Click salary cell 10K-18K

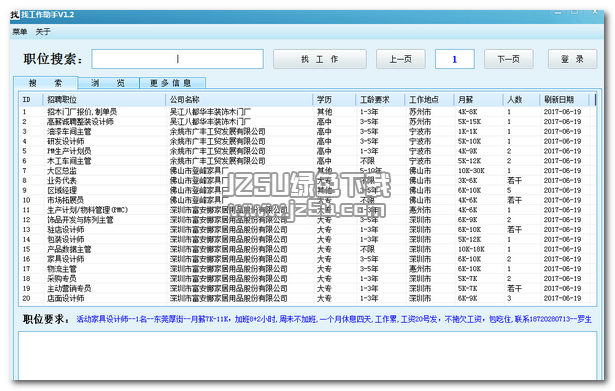[x=471, y=249]
